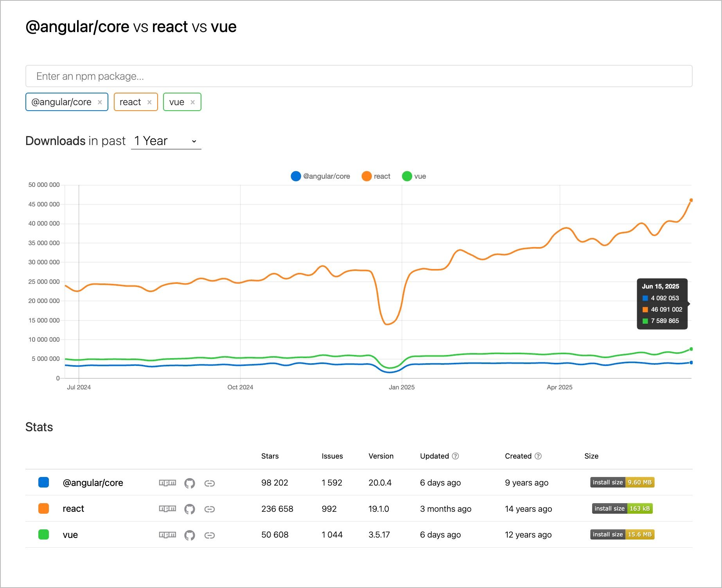Open npm page for @angular/core row

tap(167, 483)
